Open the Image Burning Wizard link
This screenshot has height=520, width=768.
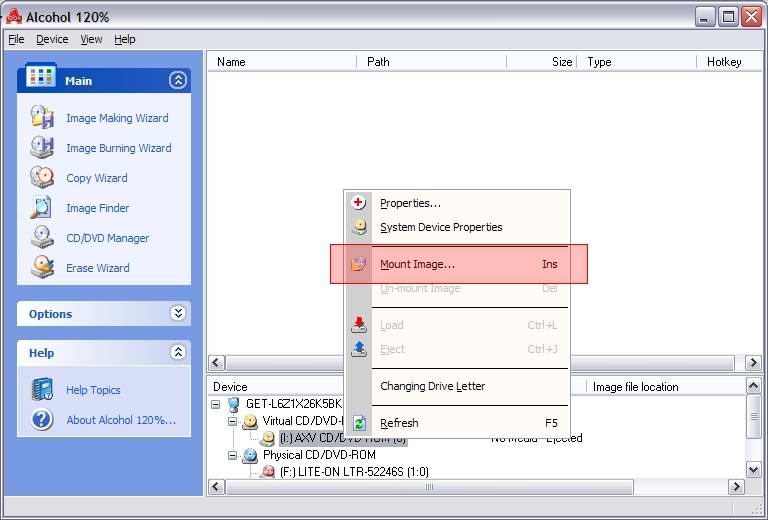pyautogui.click(x=119, y=148)
